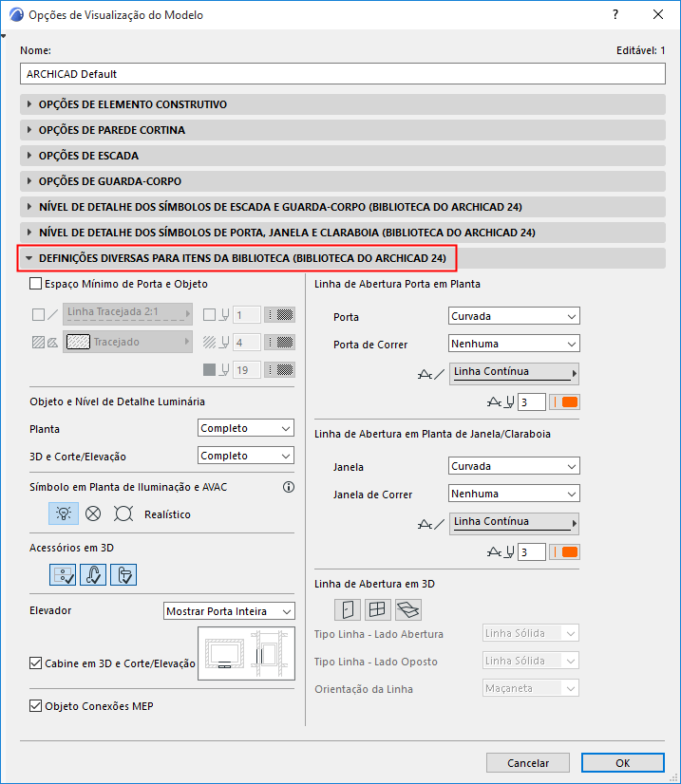Toggle checkbox beside pen 1 field
Image resolution: width=681 pixels, height=784 pixels.
click(x=209, y=314)
